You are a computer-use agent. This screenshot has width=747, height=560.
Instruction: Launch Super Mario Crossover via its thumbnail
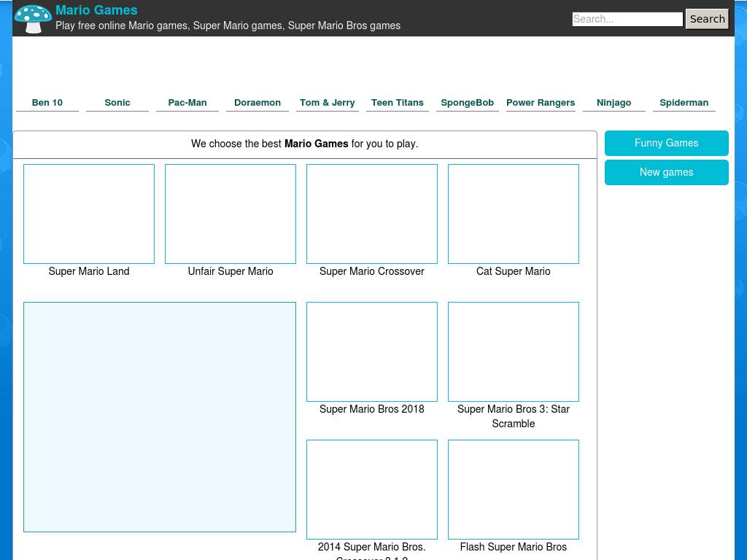[372, 214]
